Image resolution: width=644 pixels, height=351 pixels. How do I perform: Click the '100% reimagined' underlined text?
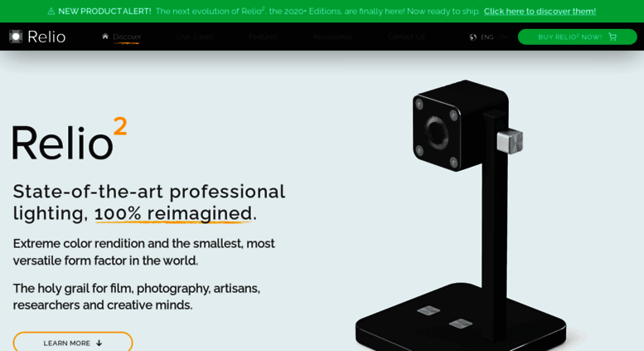[x=173, y=214]
